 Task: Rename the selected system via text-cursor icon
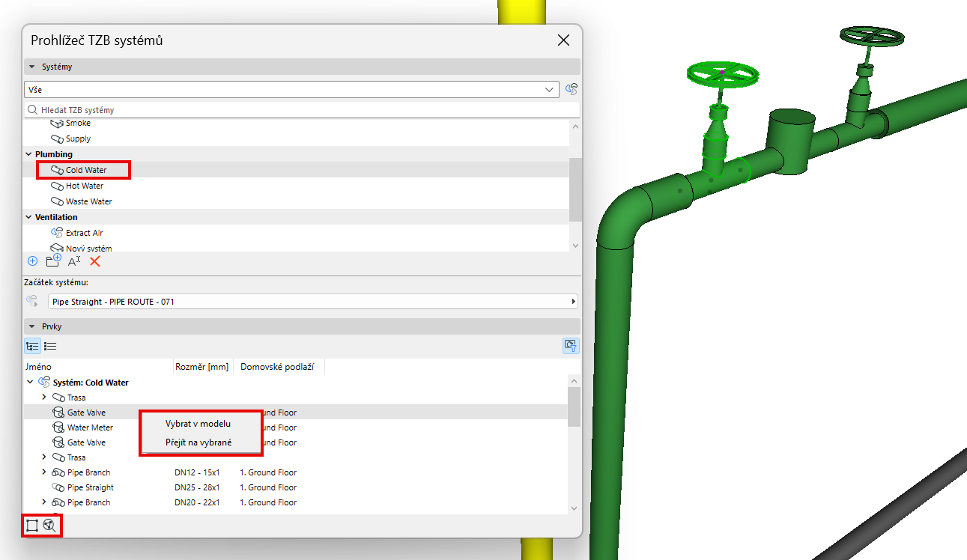(74, 261)
